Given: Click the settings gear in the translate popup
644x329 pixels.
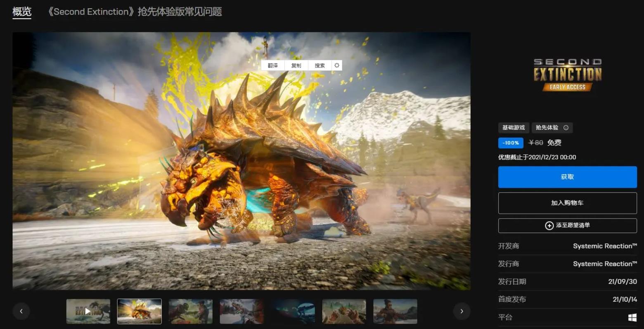Looking at the screenshot, I should coord(337,65).
